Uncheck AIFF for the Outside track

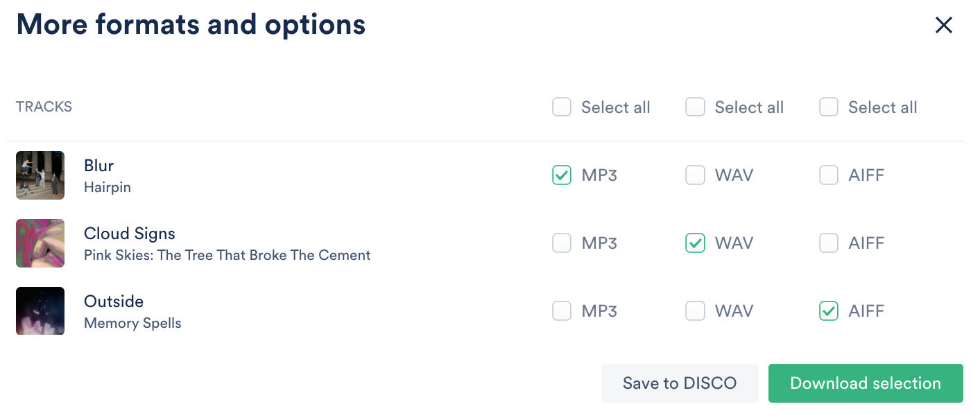[x=829, y=311]
